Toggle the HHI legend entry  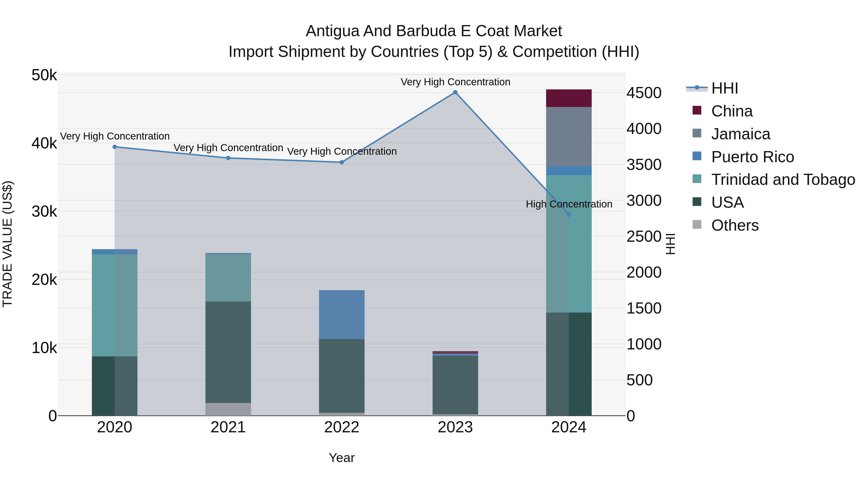pyautogui.click(x=712, y=88)
